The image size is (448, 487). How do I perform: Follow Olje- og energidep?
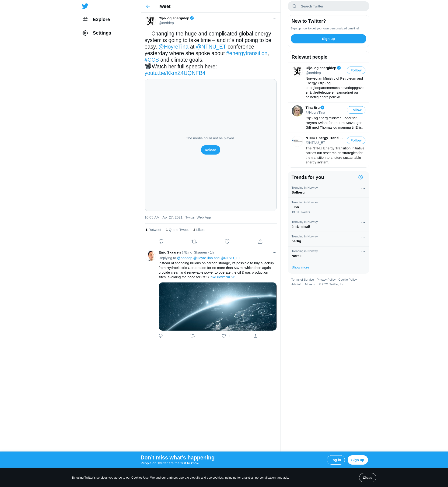(x=356, y=70)
